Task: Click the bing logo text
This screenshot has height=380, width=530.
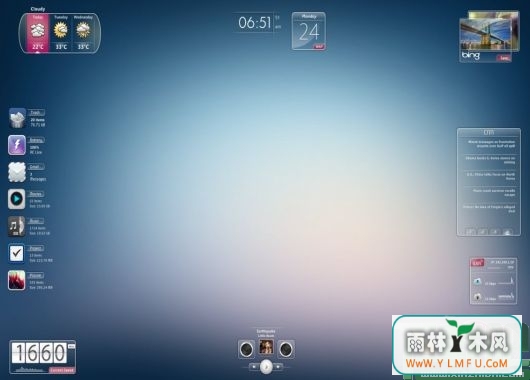Action: pyautogui.click(x=471, y=55)
